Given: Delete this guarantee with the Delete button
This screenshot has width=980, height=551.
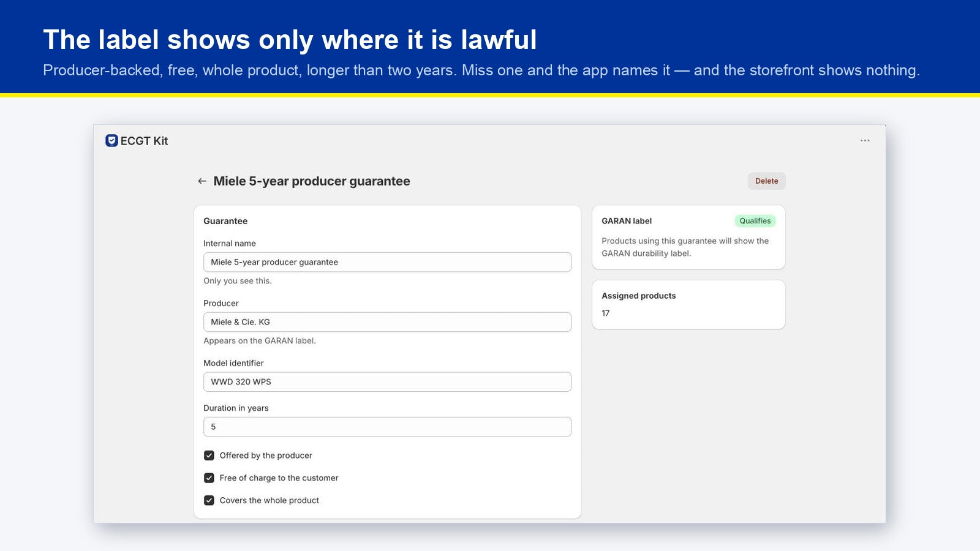Looking at the screenshot, I should [766, 181].
